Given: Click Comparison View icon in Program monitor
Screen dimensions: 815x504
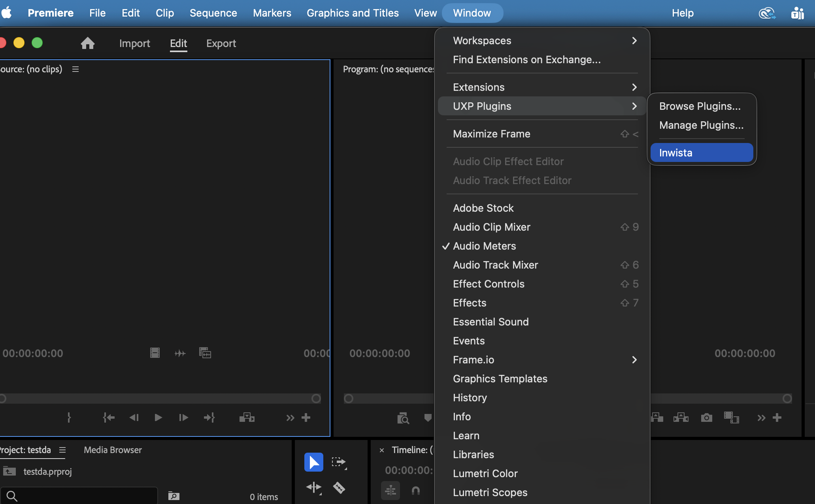Looking at the screenshot, I should [x=732, y=417].
